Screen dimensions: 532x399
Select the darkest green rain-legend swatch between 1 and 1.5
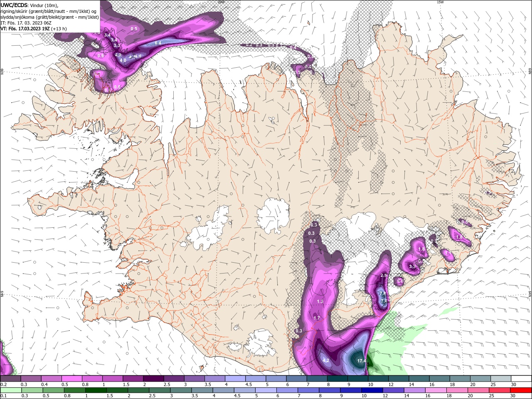96,390
